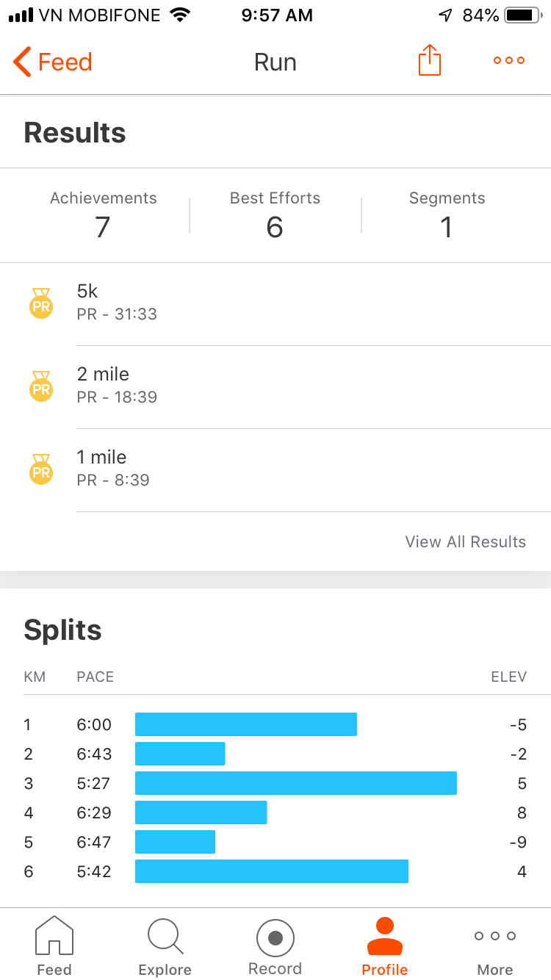Open the three-dot options menu in header

pos(509,61)
